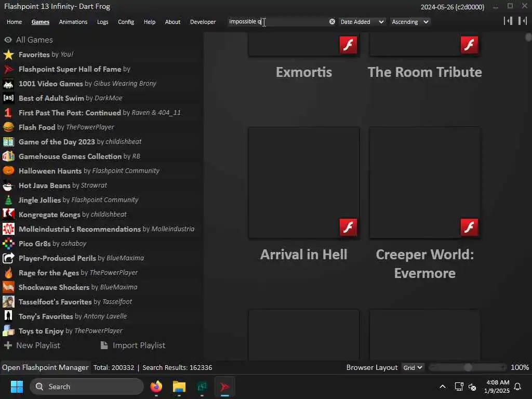Open the Developer tab

pyautogui.click(x=203, y=22)
